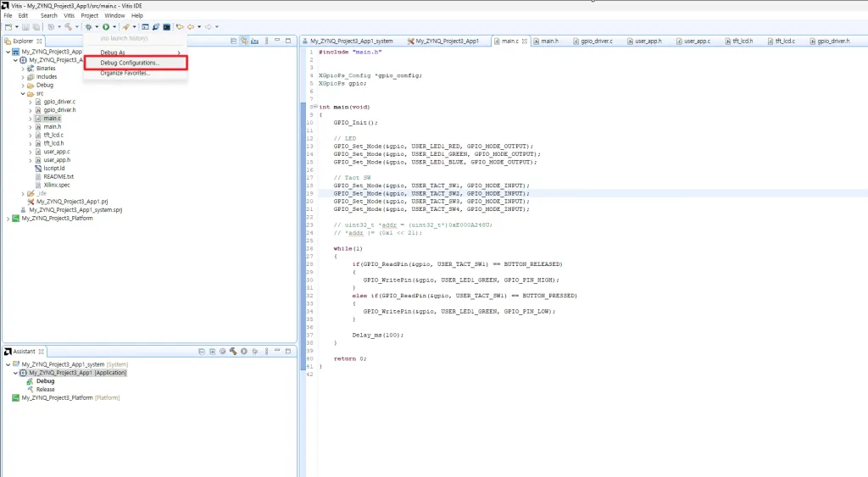This screenshot has height=477, width=868.
Task: Choose Organize Favorites... from the dropdown
Action: coord(125,73)
